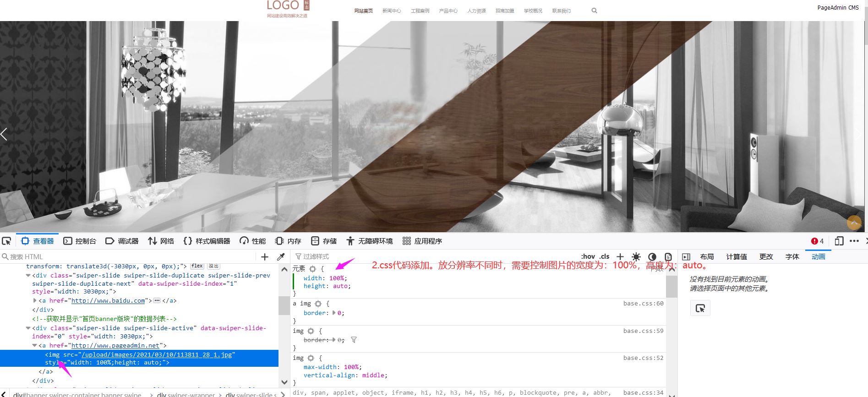Click the 'height: auto' value in element rule
868x397 pixels.
pyautogui.click(x=341, y=286)
